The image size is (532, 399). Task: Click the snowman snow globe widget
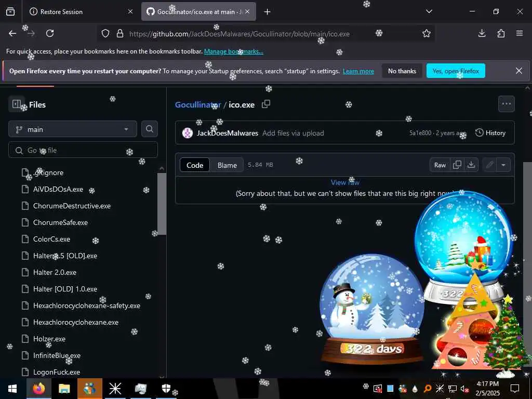point(372,309)
